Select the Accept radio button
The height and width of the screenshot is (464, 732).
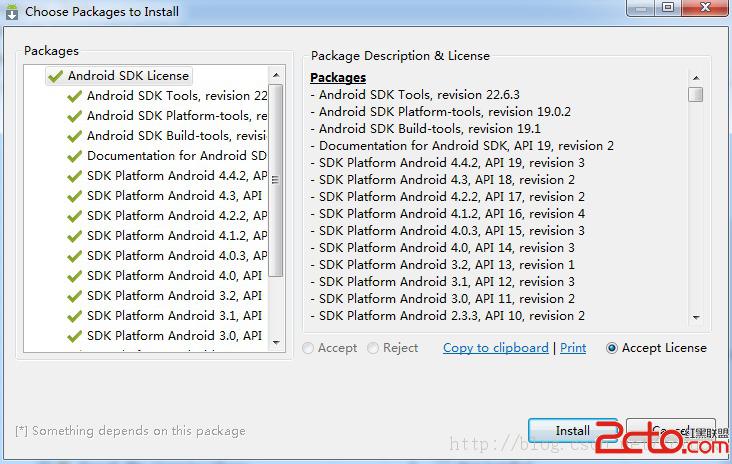coord(309,348)
